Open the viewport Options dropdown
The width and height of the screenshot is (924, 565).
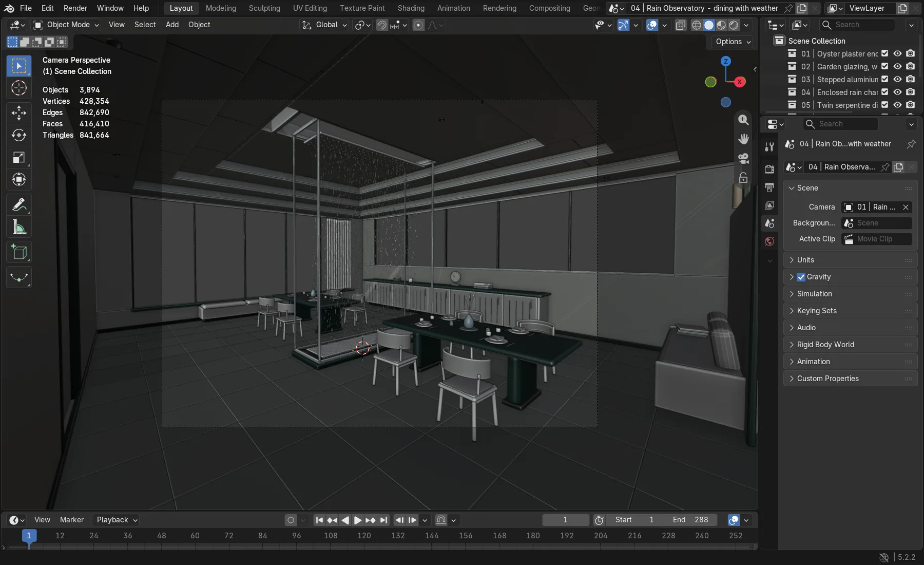(733, 42)
